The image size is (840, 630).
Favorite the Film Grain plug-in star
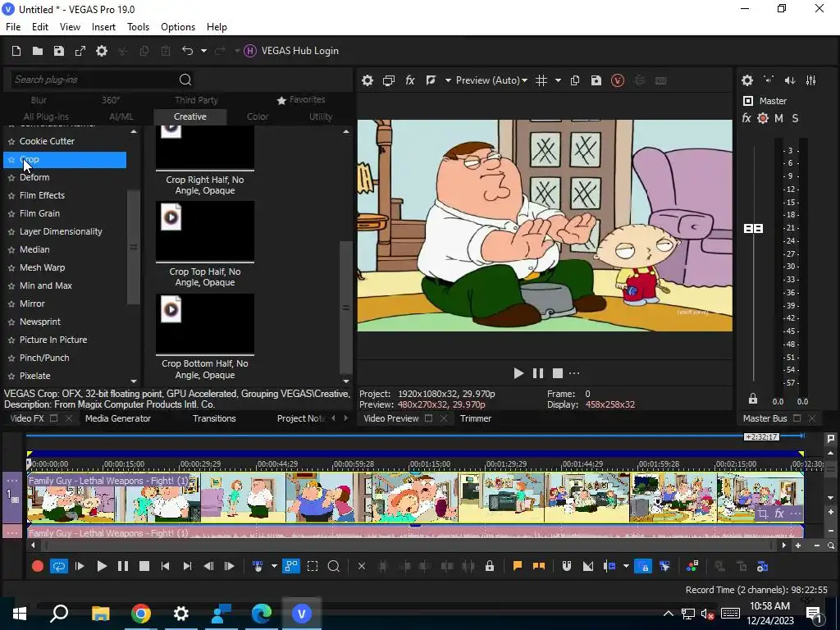click(x=11, y=214)
